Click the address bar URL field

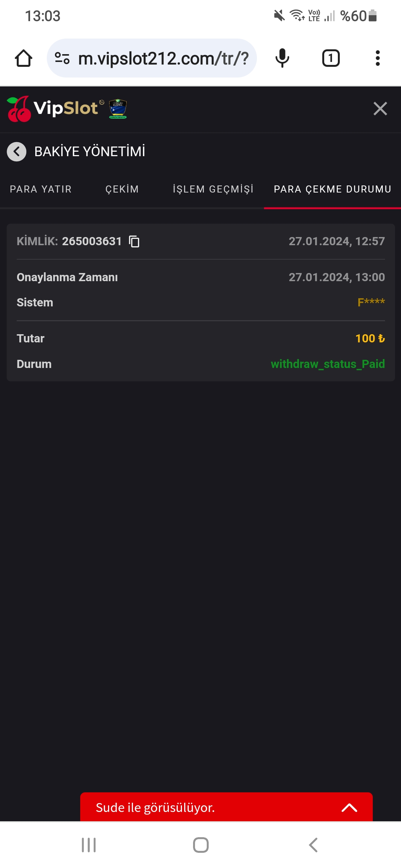pyautogui.click(x=163, y=58)
